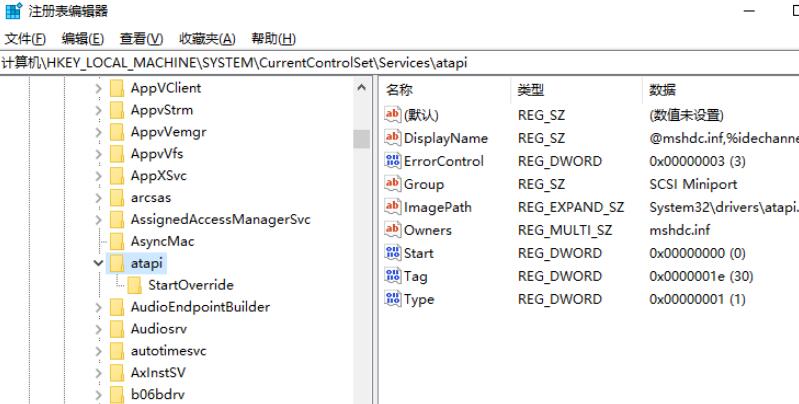Click the folder icon for AudioEndpointBuilder
Screen dimensions: 799x404
116,307
